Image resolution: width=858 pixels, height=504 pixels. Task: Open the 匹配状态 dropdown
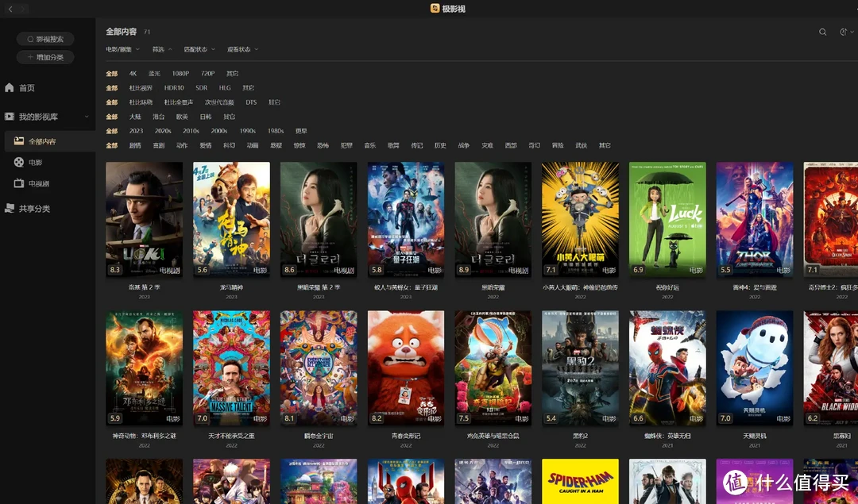coord(199,49)
